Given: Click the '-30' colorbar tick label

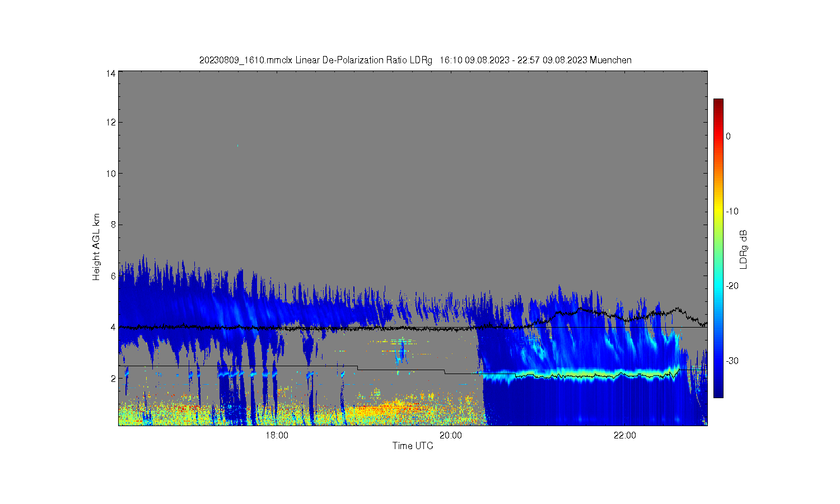Looking at the screenshot, I should (732, 361).
